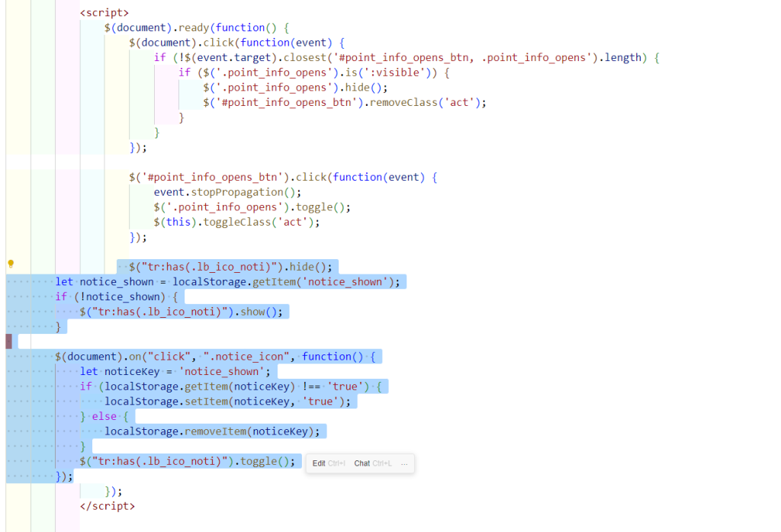This screenshot has height=532, width=781.
Task: Click the opening <script> tag text
Action: tap(104, 13)
